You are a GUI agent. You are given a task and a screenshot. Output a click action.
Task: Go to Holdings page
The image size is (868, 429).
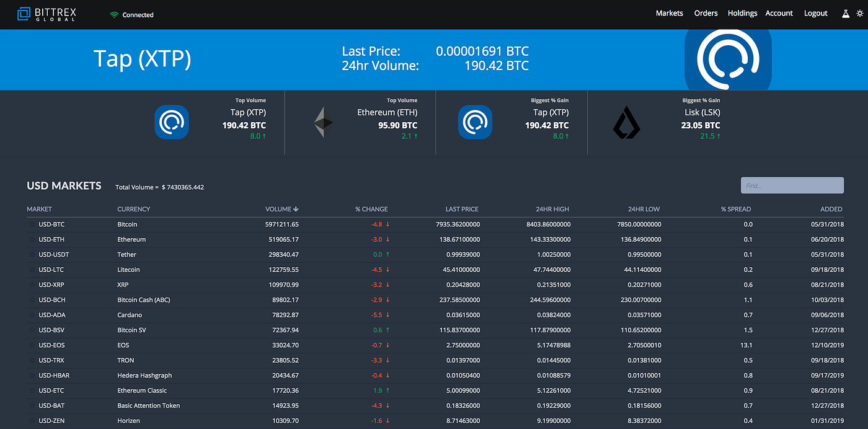tap(743, 13)
